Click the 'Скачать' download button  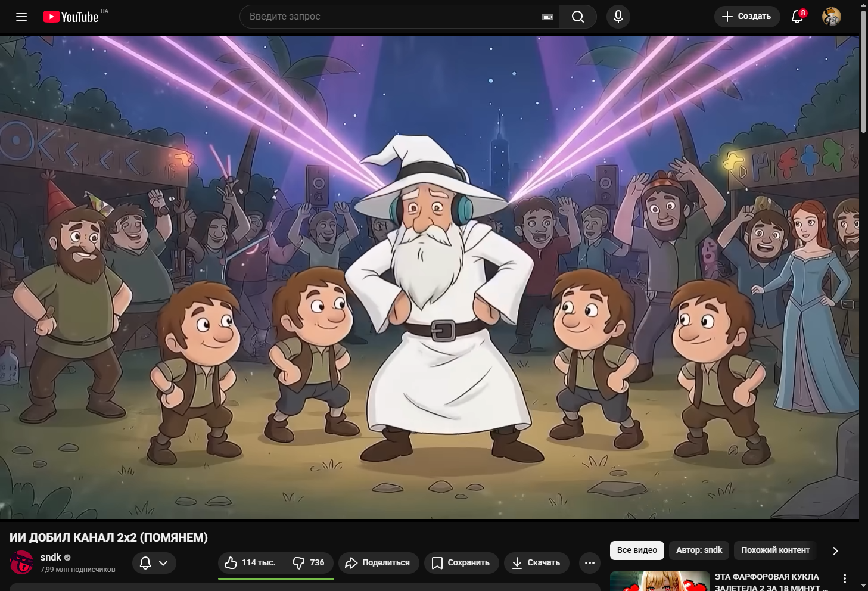(x=536, y=563)
